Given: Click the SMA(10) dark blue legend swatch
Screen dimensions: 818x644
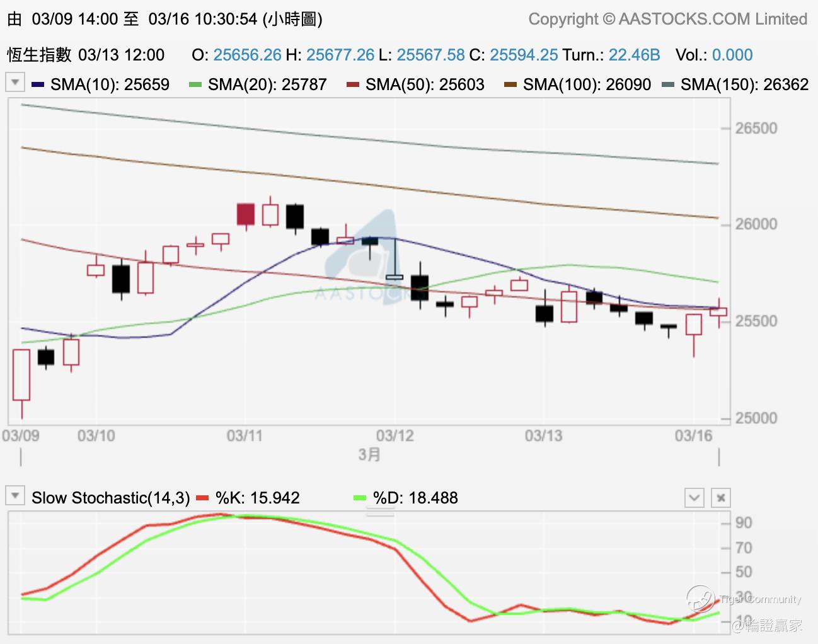Looking at the screenshot, I should coord(38,84).
